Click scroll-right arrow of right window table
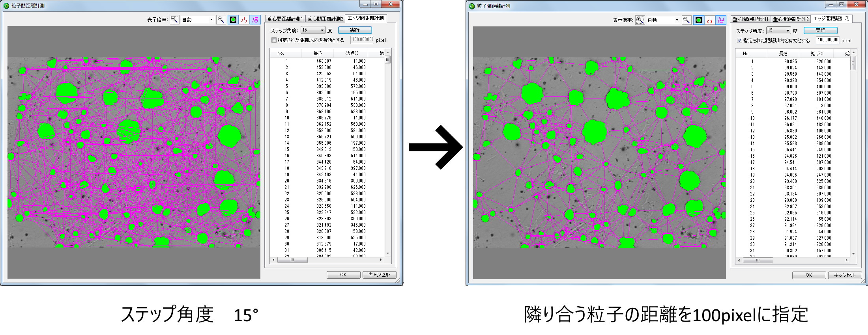This screenshot has height=335, width=868. click(846, 261)
